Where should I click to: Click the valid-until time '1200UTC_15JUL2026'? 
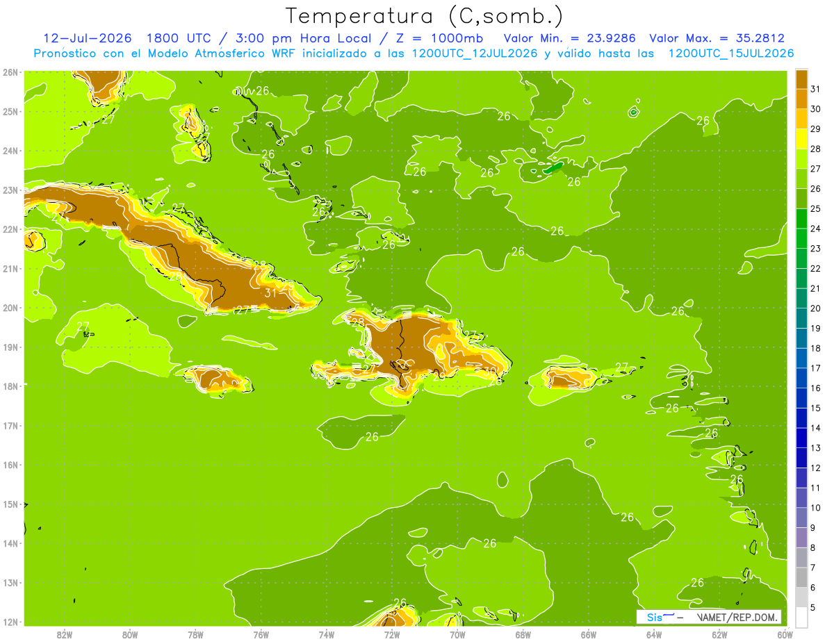730,53
